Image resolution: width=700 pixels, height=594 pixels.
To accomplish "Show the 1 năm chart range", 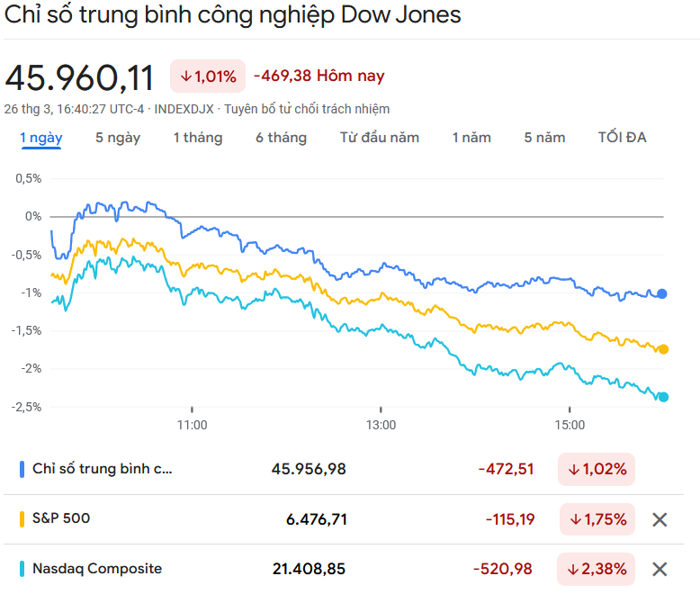I will (x=471, y=138).
